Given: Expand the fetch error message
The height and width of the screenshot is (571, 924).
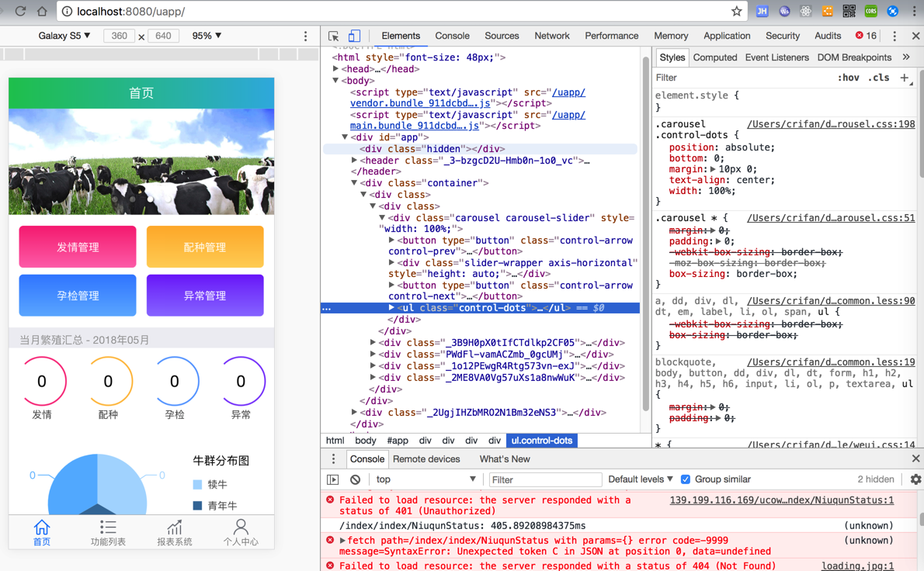Looking at the screenshot, I should pos(342,541).
